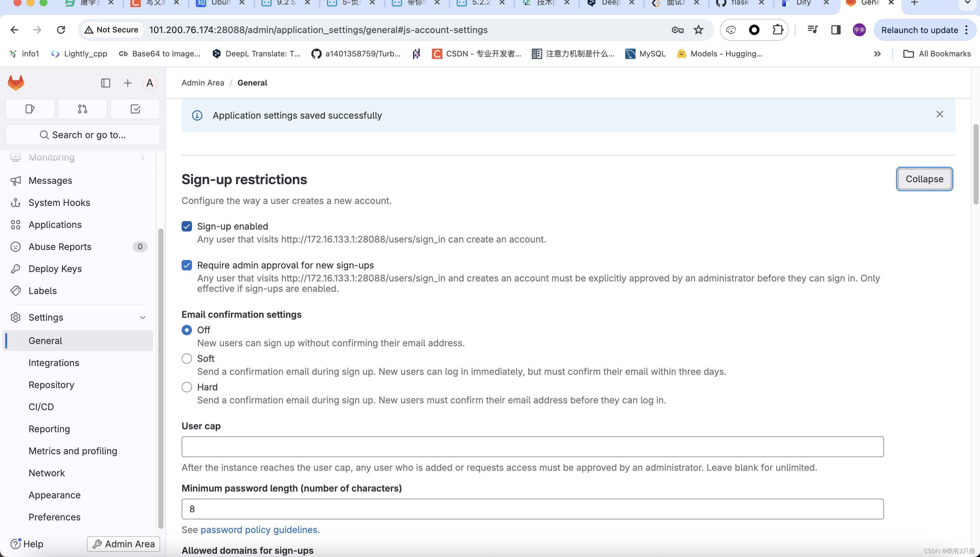Open the General settings menu item

[x=45, y=340]
